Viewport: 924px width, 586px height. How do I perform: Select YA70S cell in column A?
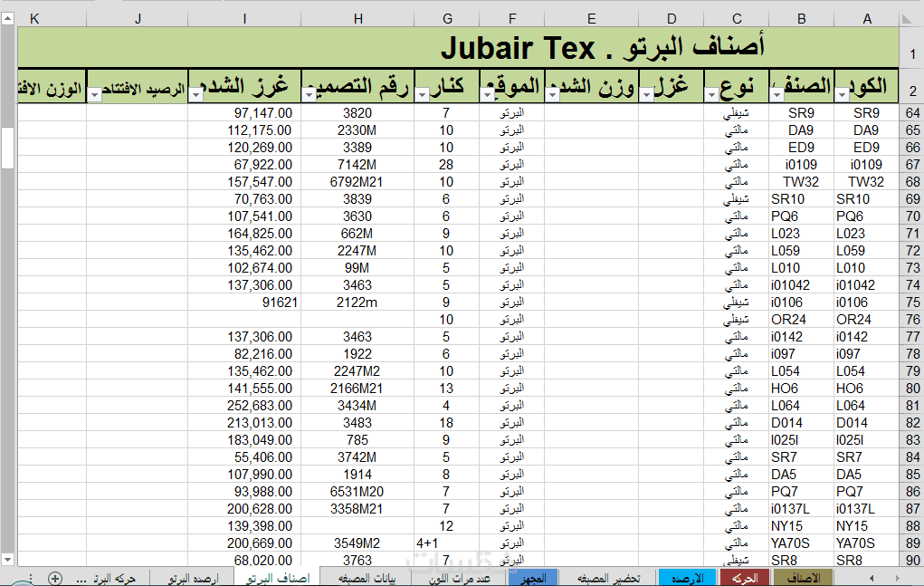866,543
